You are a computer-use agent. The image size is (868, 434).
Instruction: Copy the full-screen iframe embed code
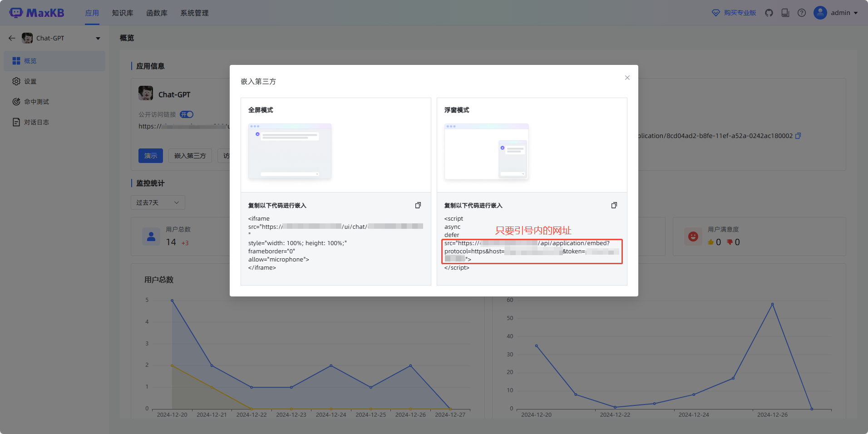[418, 205]
